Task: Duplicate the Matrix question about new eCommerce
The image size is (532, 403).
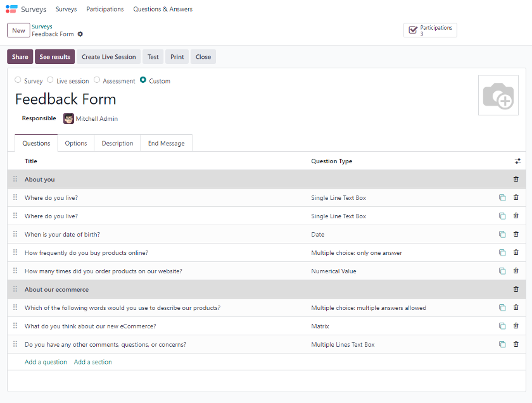Action: pyautogui.click(x=502, y=326)
